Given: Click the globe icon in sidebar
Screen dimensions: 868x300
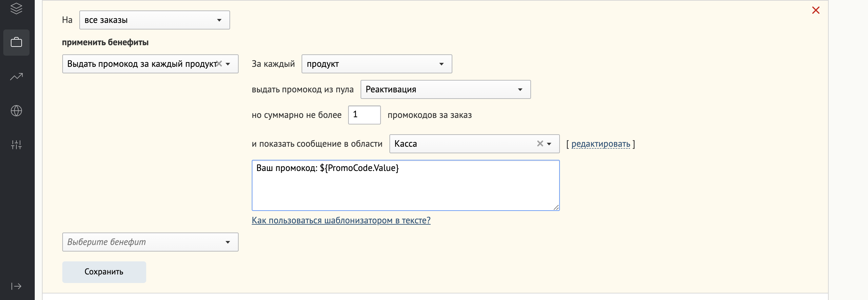Looking at the screenshot, I should (x=16, y=111).
